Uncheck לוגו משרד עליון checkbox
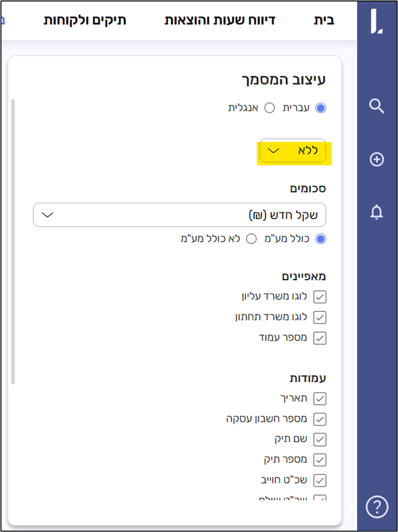This screenshot has height=532, width=398. [x=320, y=297]
